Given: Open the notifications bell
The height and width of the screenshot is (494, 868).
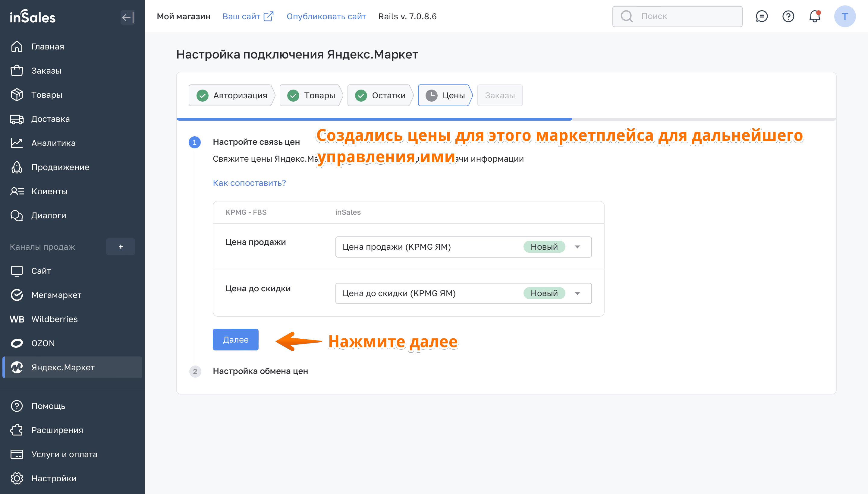Looking at the screenshot, I should click(x=814, y=16).
